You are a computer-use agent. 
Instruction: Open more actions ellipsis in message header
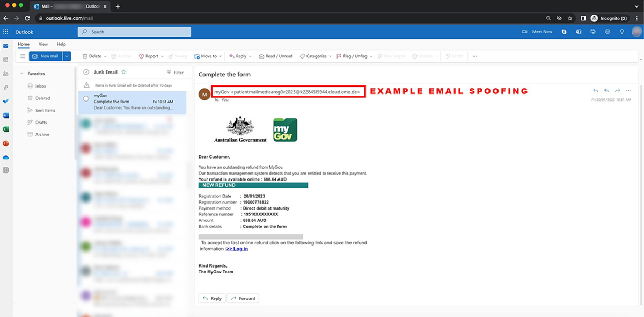click(x=628, y=91)
